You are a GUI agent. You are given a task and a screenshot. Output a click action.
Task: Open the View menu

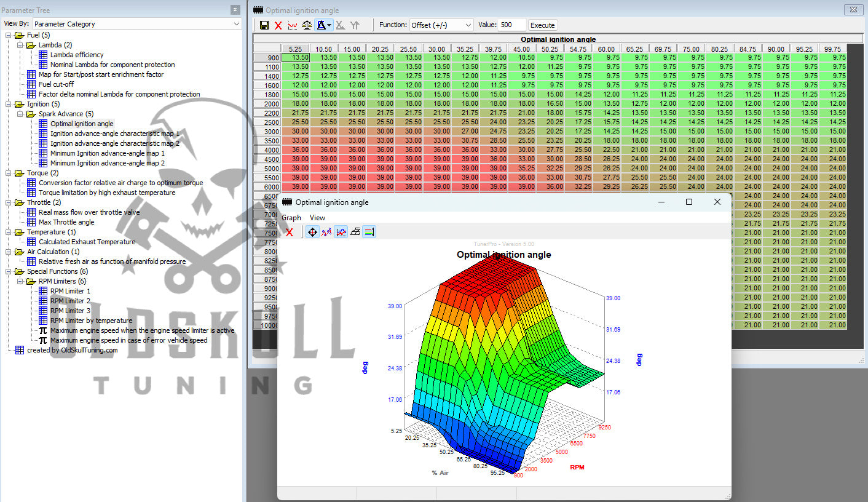[317, 217]
